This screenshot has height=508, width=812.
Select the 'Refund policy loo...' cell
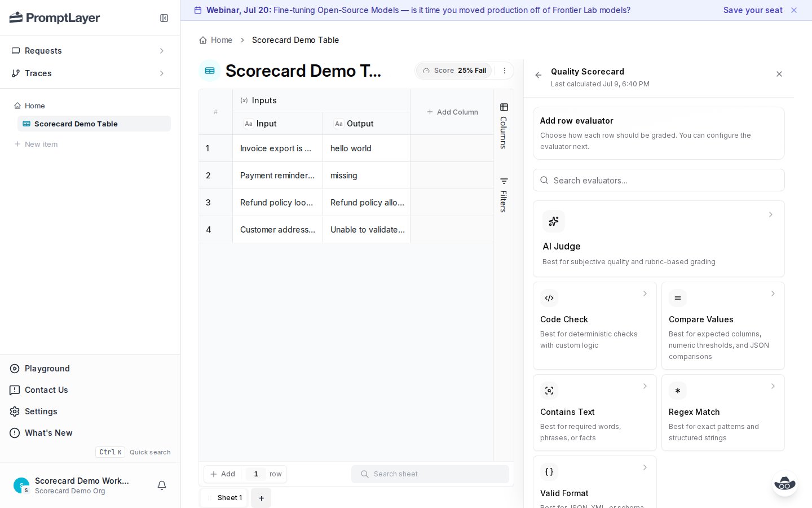(x=277, y=203)
